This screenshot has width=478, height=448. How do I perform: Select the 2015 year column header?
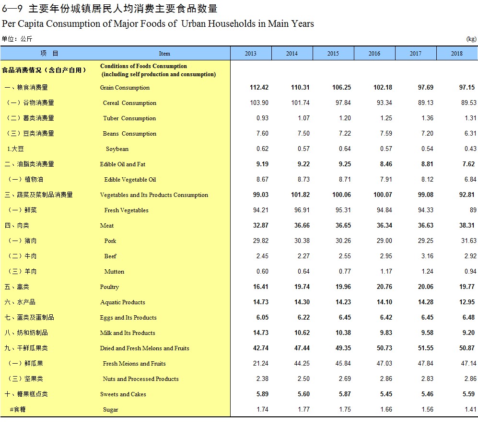pyautogui.click(x=333, y=54)
